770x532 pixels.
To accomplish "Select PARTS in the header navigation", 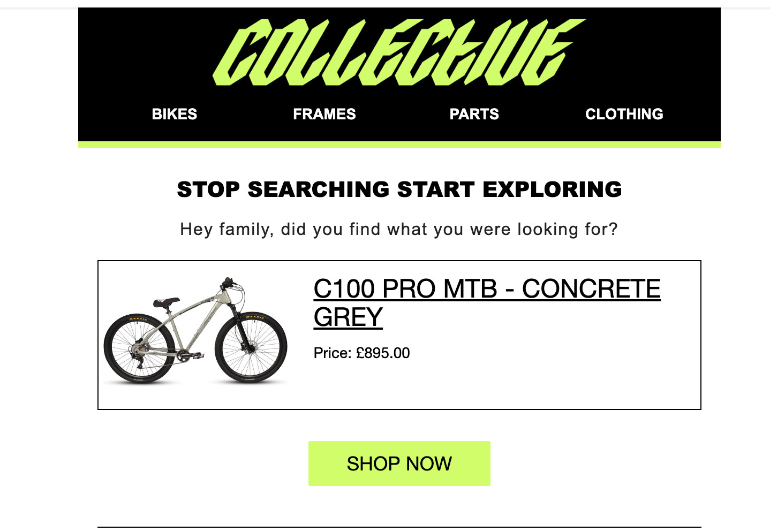I will (474, 114).
